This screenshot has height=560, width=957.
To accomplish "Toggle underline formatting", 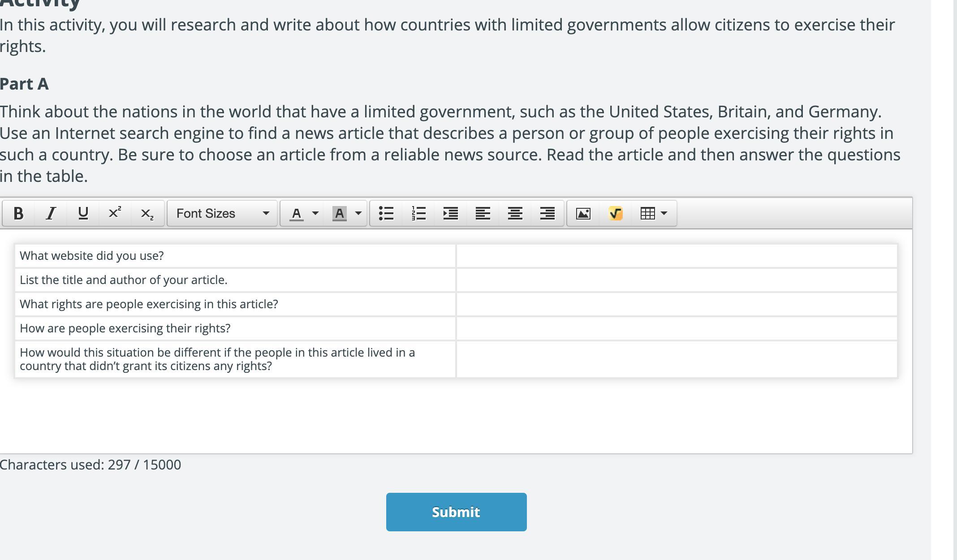I will pos(83,214).
